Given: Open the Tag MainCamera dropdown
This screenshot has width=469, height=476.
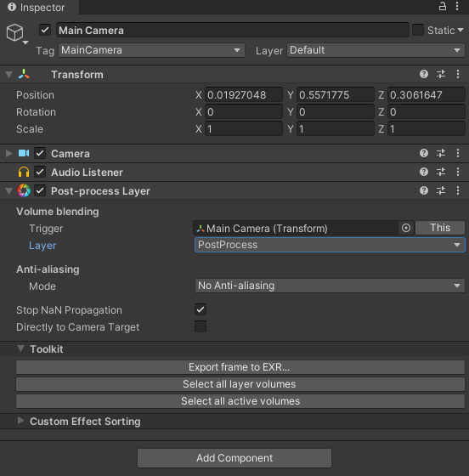Looking at the screenshot, I should coord(151,50).
